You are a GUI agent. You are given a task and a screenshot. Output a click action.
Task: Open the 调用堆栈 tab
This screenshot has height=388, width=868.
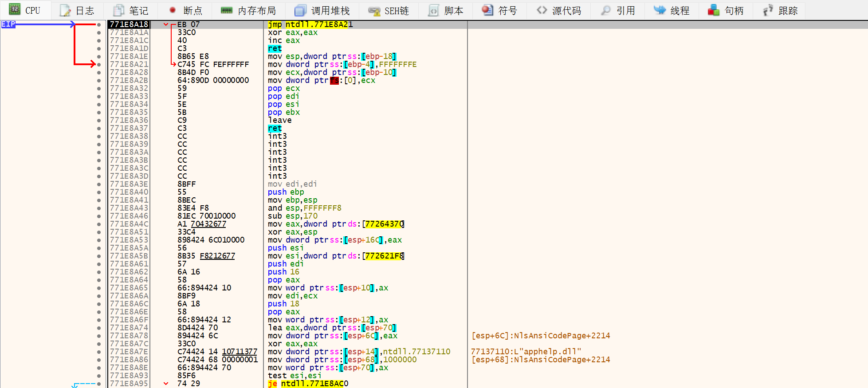click(323, 10)
